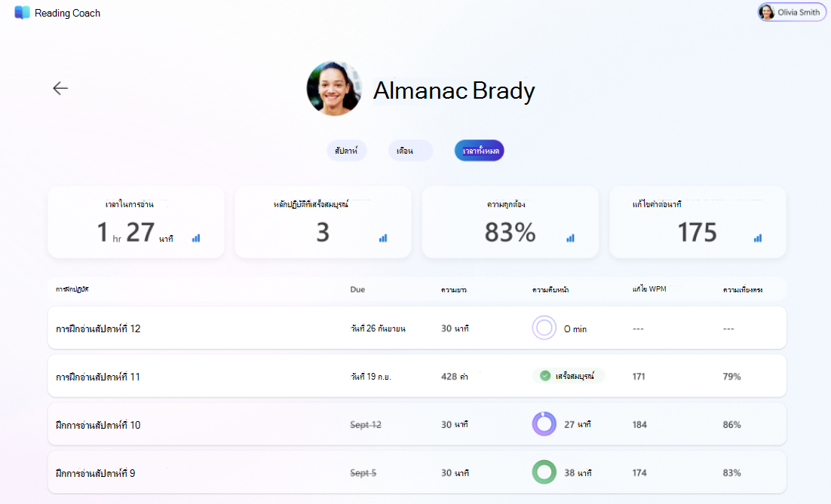Open the completed practices card showing 3
Viewport: 831px width, 504px height.
coord(323,221)
